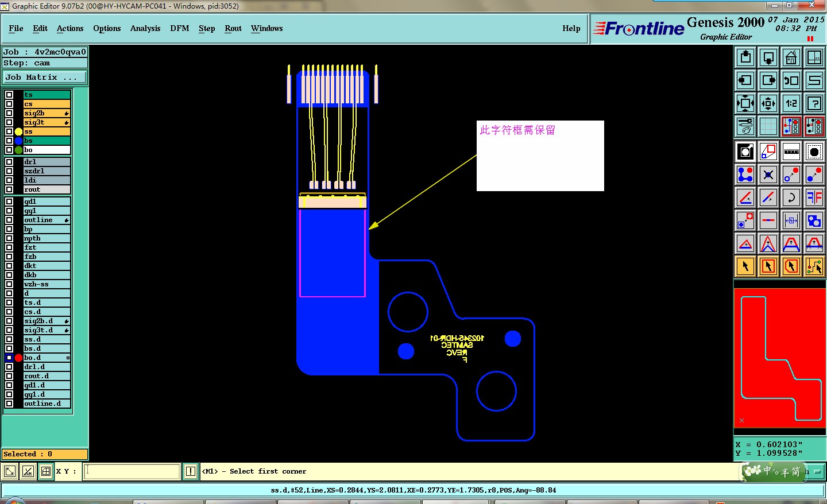
Task: Click the Selected count status field
Action: [45, 454]
